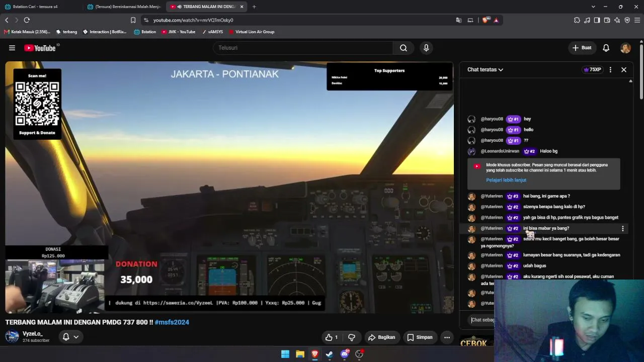
Task: Bookmark this page in the address bar
Action: click(133, 20)
